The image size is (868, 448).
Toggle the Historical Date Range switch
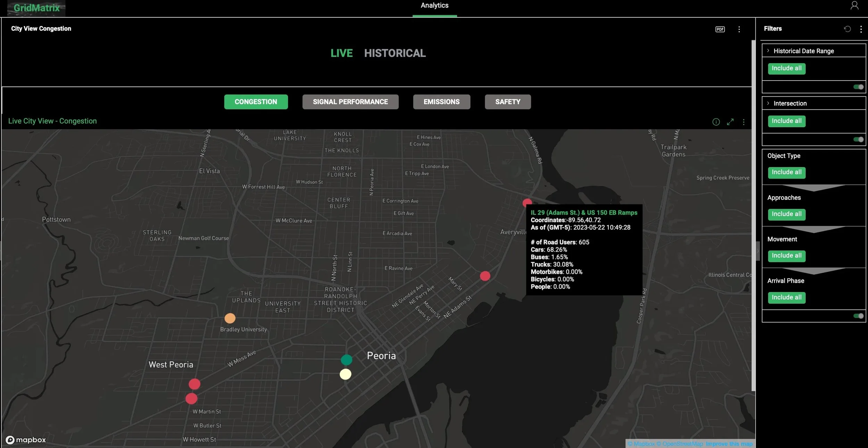click(x=858, y=87)
